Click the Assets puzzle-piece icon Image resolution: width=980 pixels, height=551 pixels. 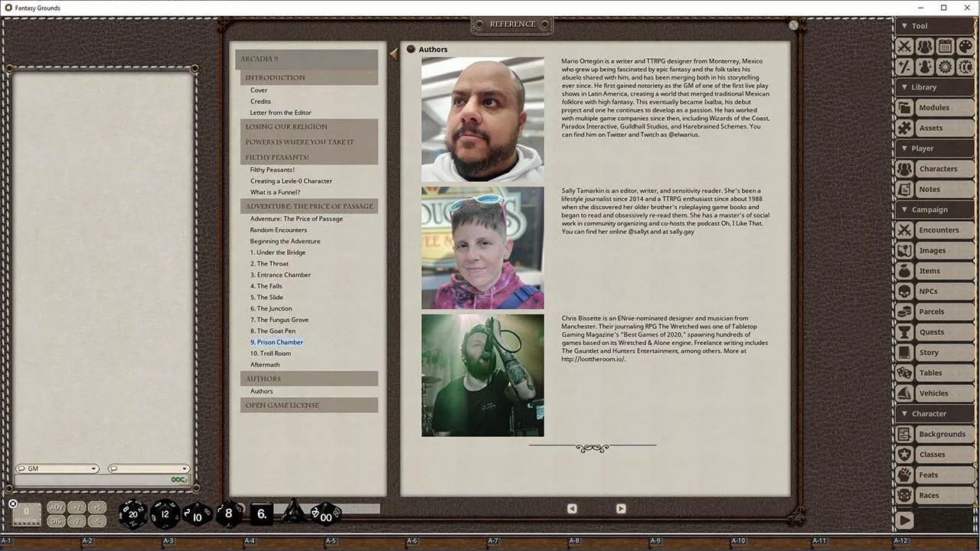pos(905,128)
